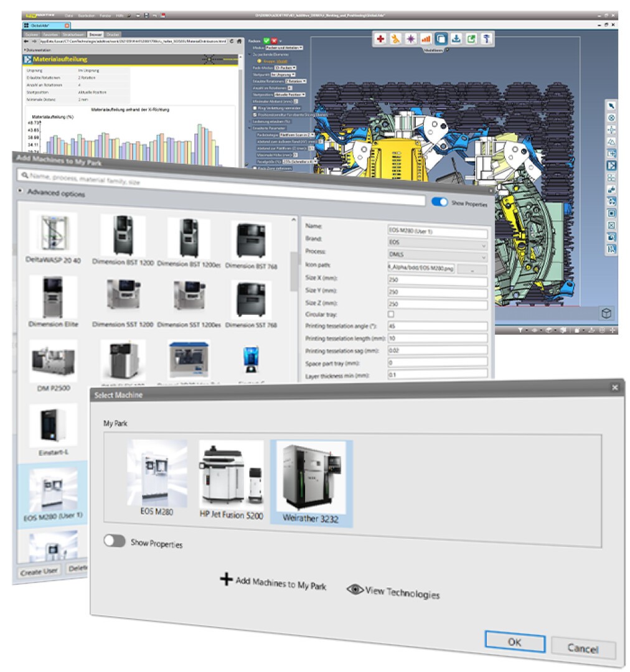630x672 pixels.
Task: Click the circular target icon in right sidebar
Action: point(611,118)
